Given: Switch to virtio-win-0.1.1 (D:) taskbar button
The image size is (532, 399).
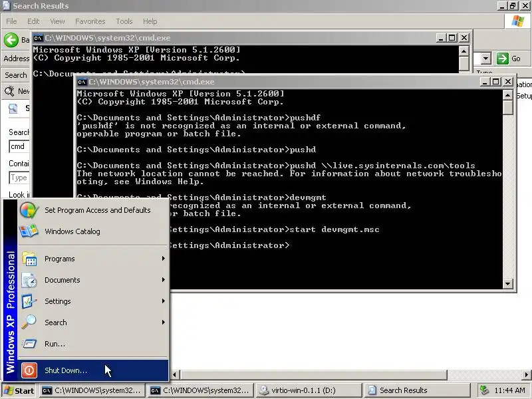Looking at the screenshot, I should pos(309,390).
